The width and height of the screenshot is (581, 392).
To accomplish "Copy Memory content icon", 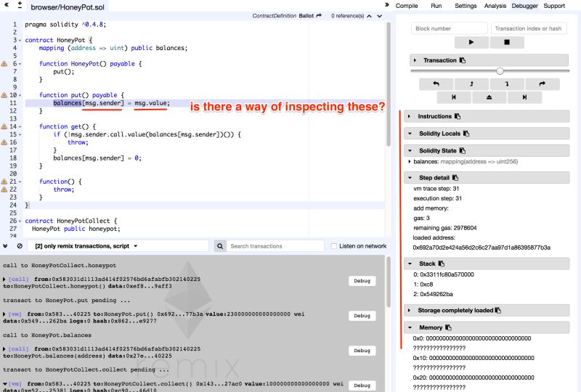I will (448, 327).
